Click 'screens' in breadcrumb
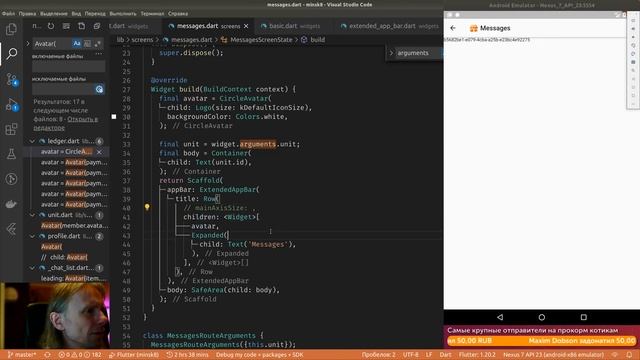The width and height of the screenshot is (640, 360). pos(142,40)
